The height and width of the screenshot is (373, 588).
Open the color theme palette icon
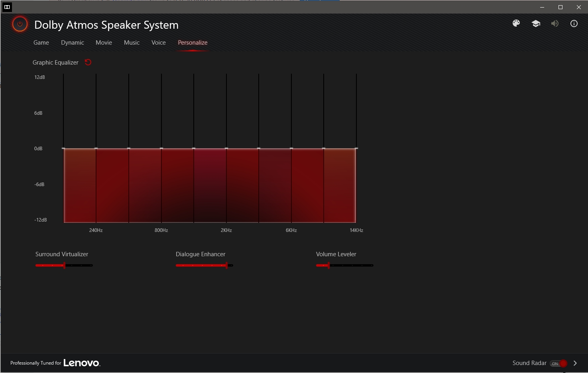click(x=516, y=24)
